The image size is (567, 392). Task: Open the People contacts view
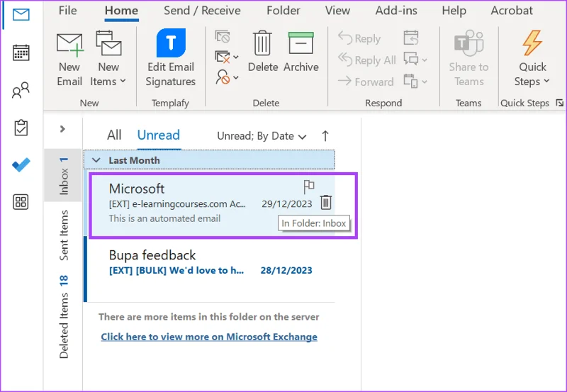click(x=21, y=90)
